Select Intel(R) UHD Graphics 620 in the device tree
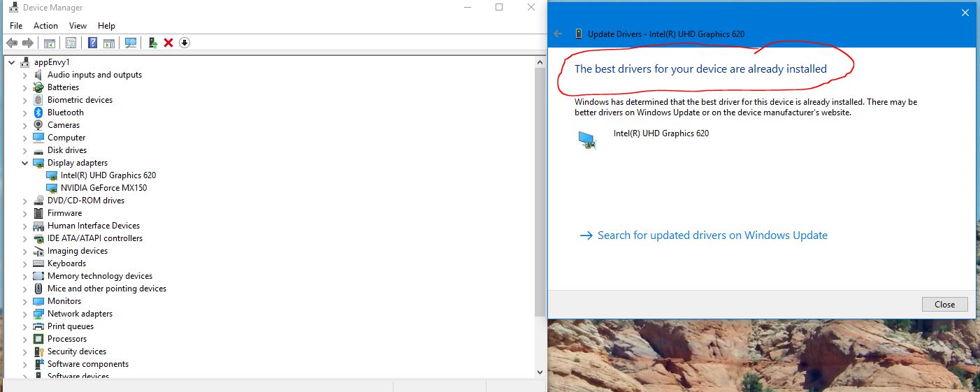The height and width of the screenshot is (392, 980). pos(108,175)
